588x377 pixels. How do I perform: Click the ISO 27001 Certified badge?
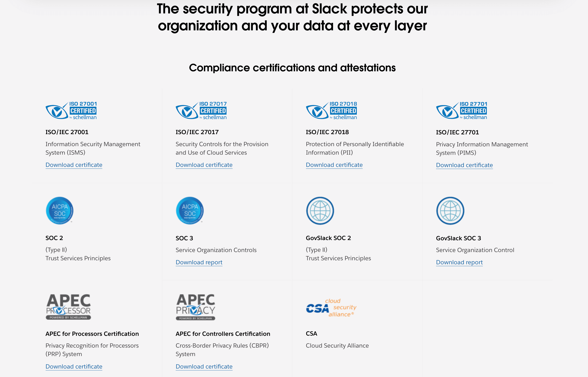click(x=71, y=111)
